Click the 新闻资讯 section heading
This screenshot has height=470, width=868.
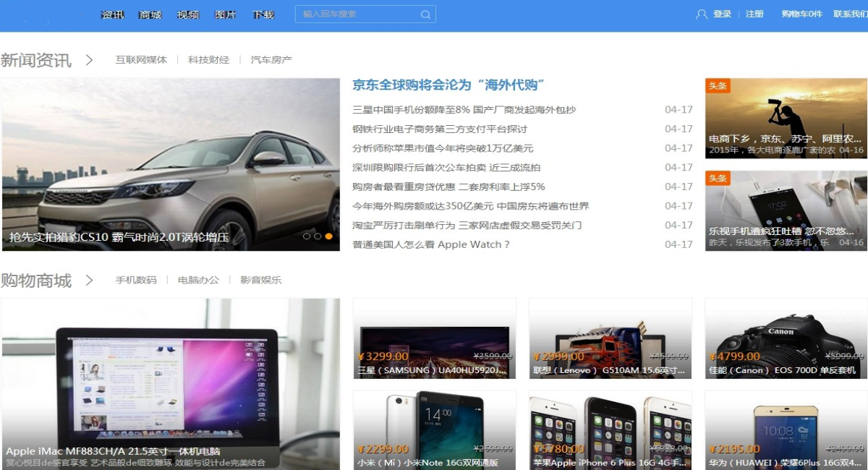click(36, 60)
